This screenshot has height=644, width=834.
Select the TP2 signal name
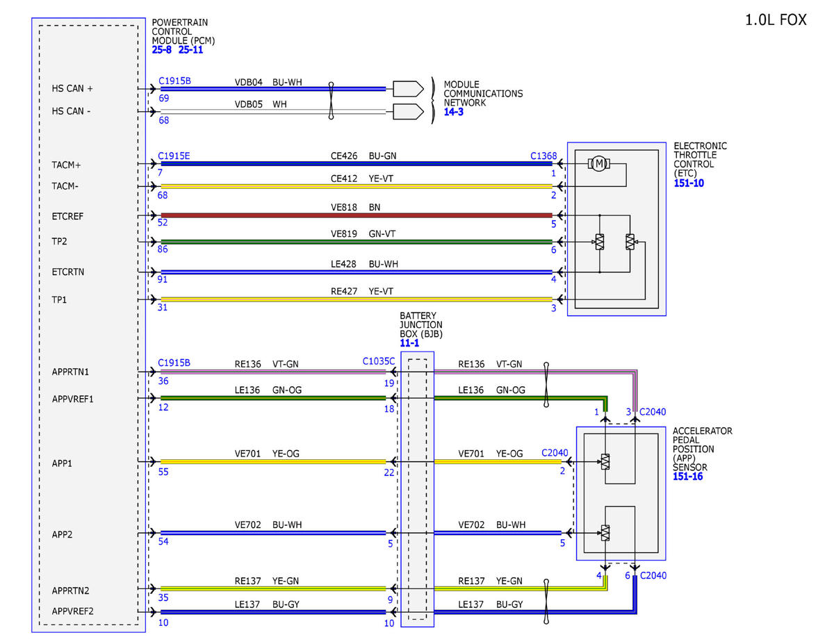pos(60,242)
